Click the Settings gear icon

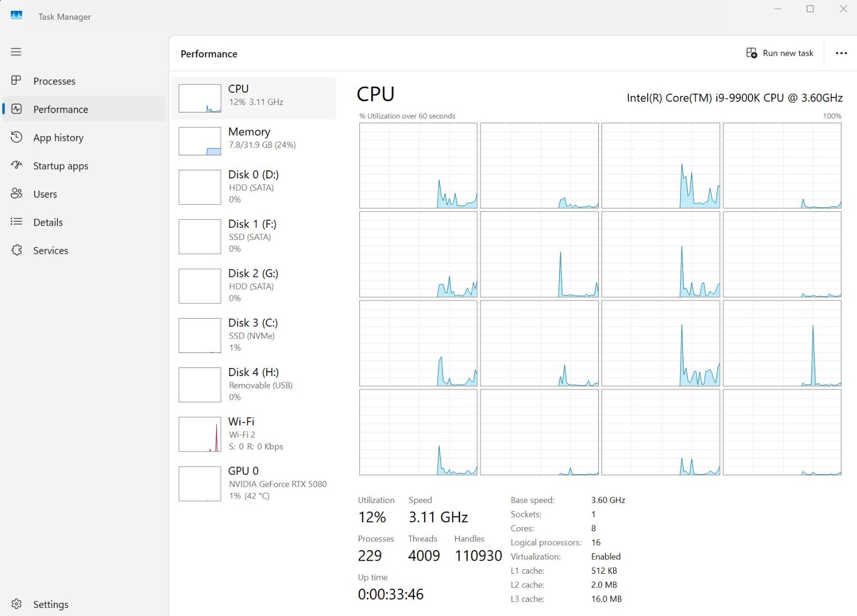[17, 604]
